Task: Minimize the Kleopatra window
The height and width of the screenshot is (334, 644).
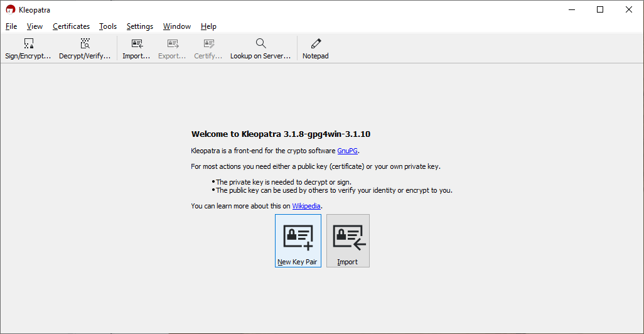Action: tap(572, 9)
